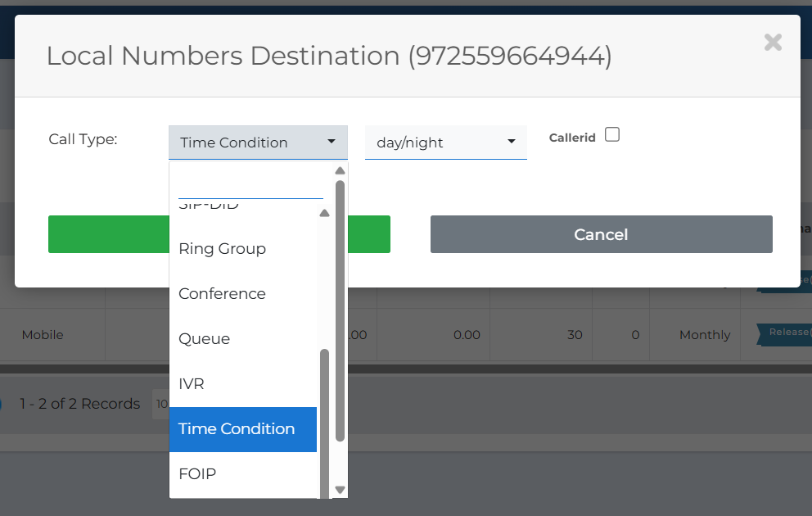
Task: Open the day/night selection dropdown
Action: tap(444, 143)
